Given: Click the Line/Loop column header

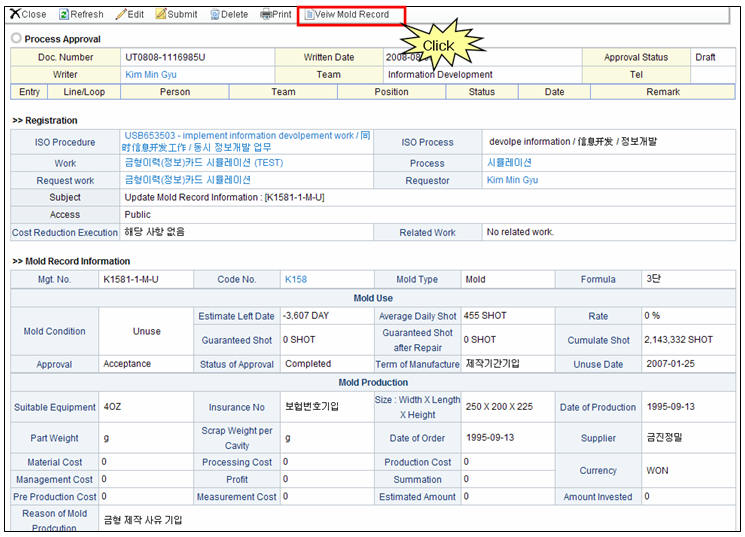Looking at the screenshot, I should point(84,92).
